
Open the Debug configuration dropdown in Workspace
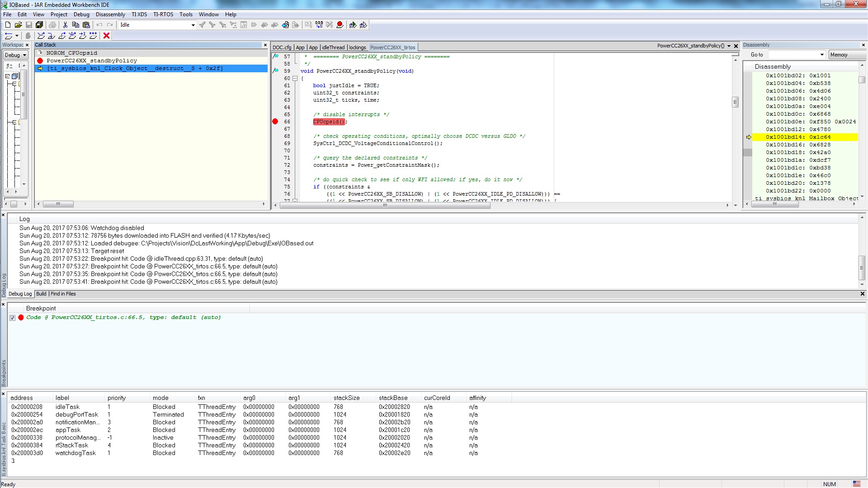24,55
